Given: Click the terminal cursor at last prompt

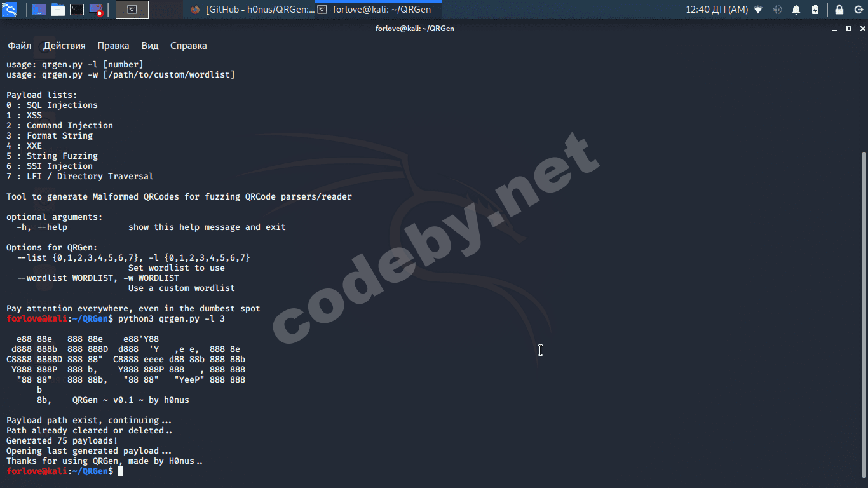Looking at the screenshot, I should point(121,471).
